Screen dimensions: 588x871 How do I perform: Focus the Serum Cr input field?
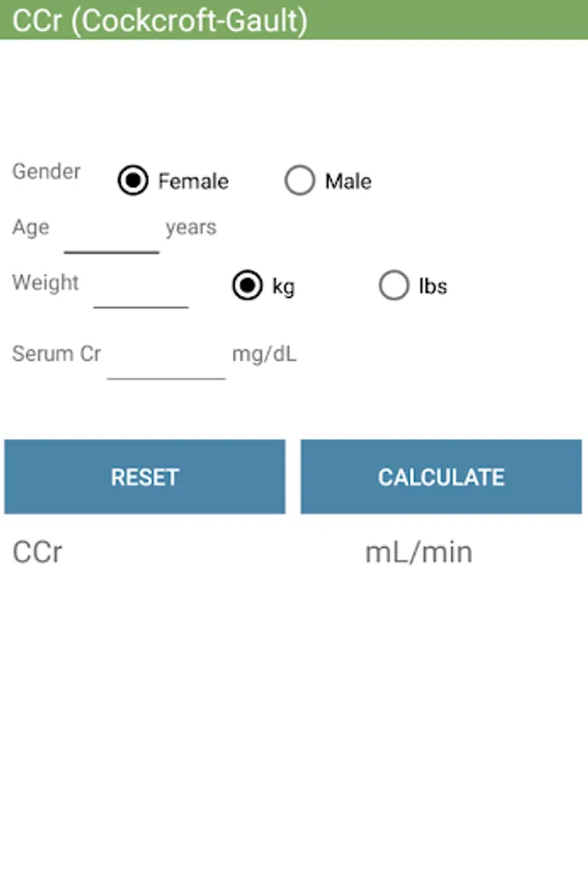pos(166,358)
